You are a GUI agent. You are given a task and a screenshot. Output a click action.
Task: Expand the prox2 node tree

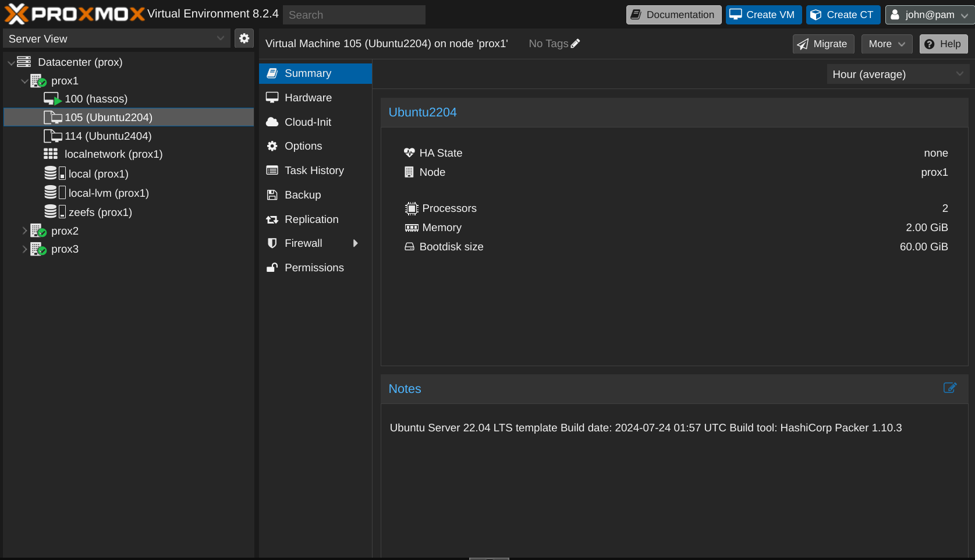(24, 231)
